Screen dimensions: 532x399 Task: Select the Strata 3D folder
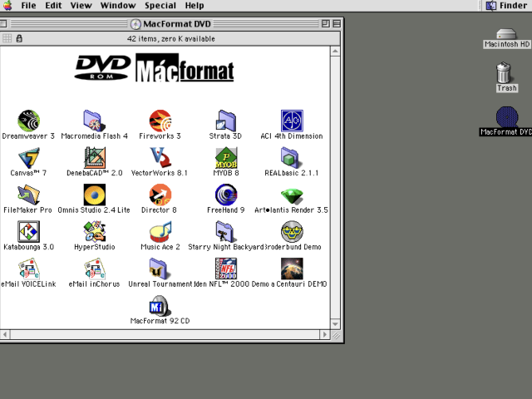pyautogui.click(x=226, y=121)
